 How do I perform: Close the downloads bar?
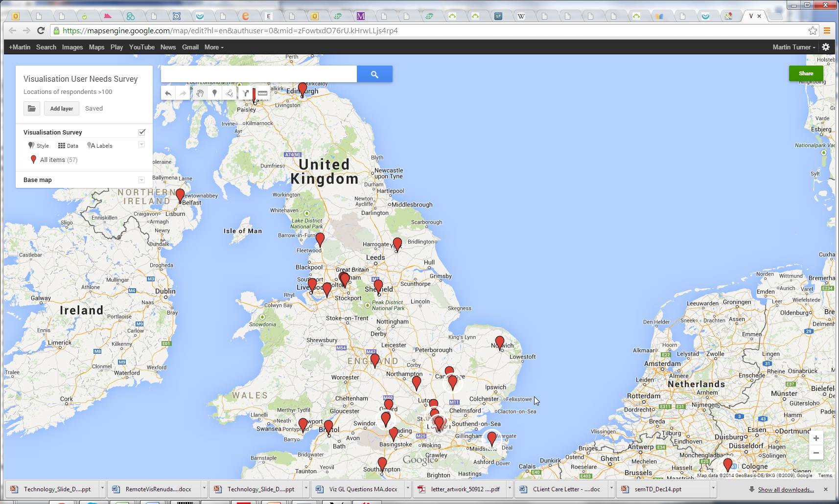(826, 489)
